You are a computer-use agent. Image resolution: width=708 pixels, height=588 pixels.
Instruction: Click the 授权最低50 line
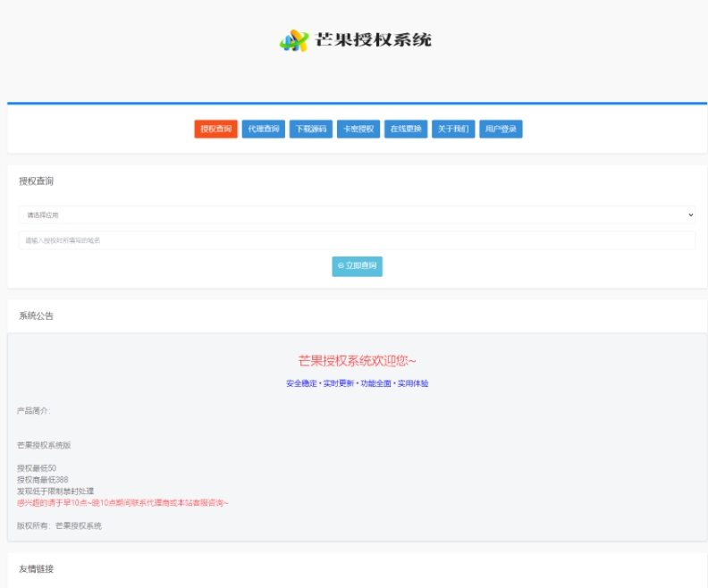pos(37,468)
